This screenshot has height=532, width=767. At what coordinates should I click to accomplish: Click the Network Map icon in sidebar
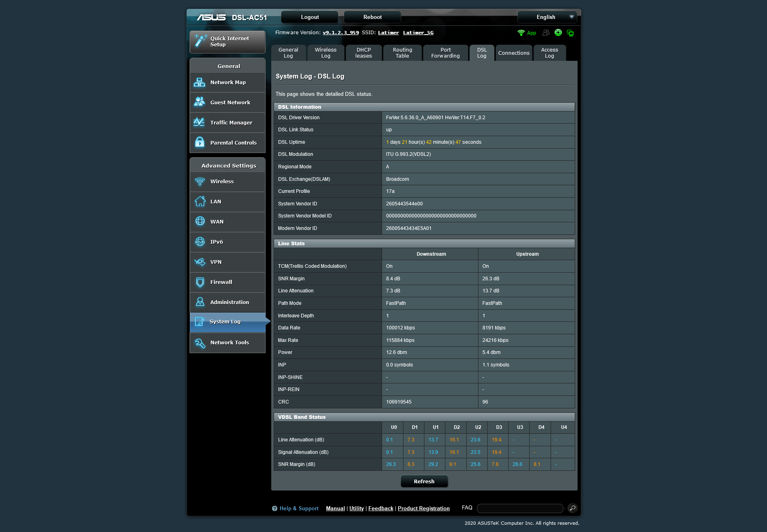pyautogui.click(x=200, y=82)
